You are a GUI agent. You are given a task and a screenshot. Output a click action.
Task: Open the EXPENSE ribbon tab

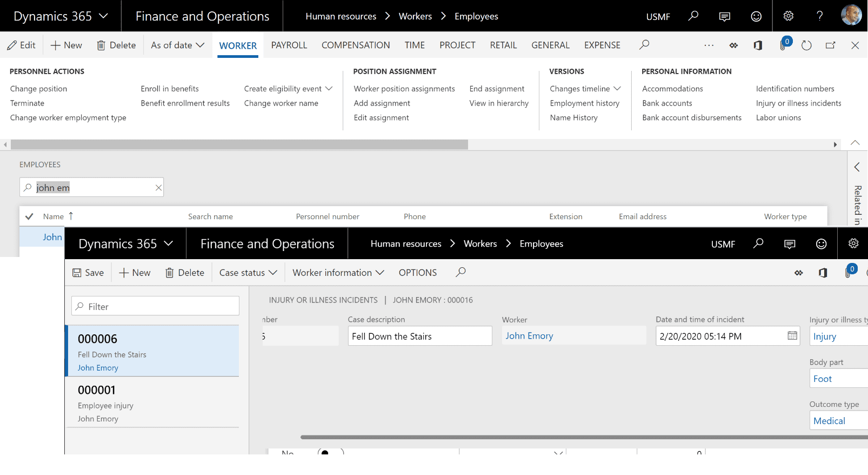point(602,45)
